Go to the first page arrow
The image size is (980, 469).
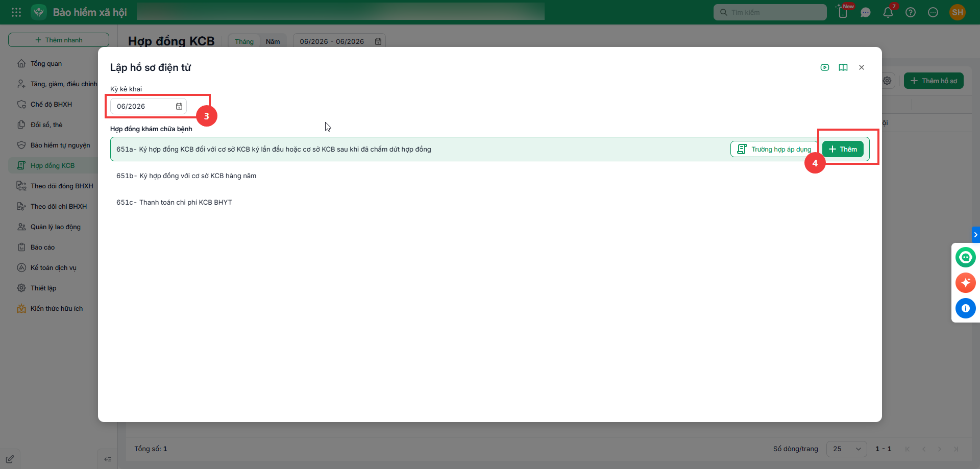coord(908,449)
